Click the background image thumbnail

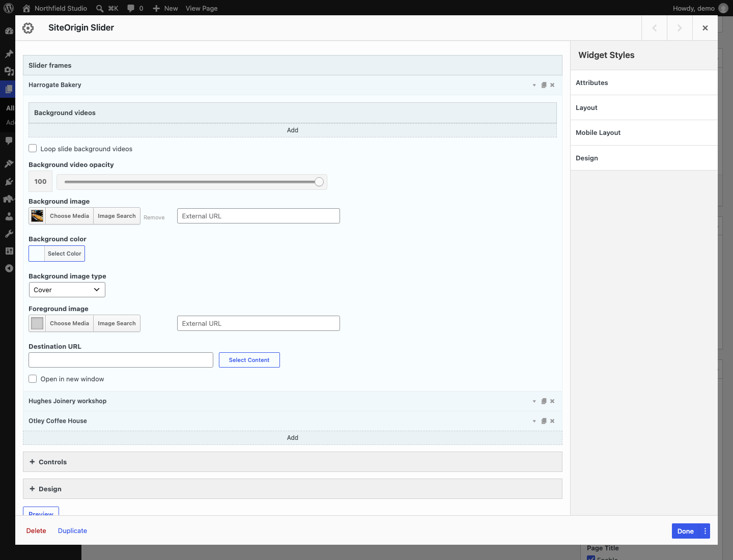(x=37, y=216)
